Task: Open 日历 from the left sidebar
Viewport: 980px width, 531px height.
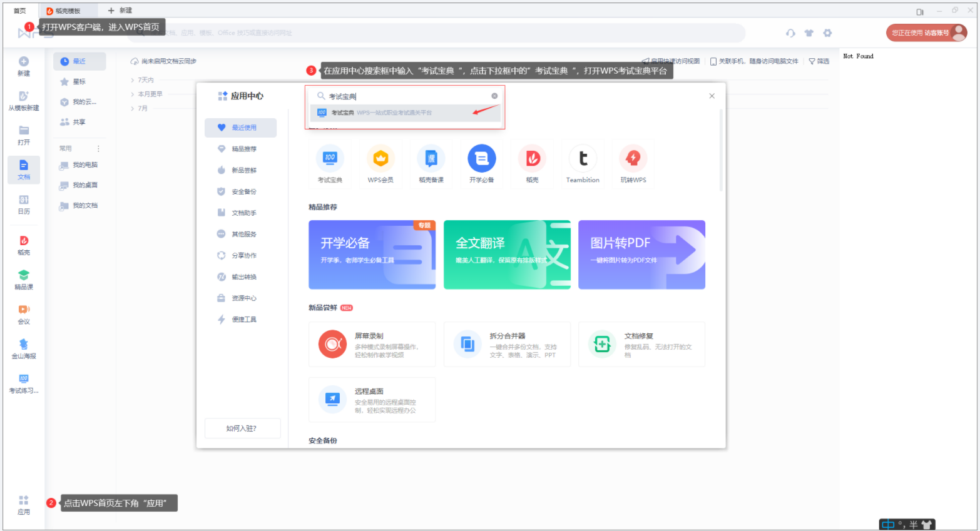Action: tap(24, 205)
